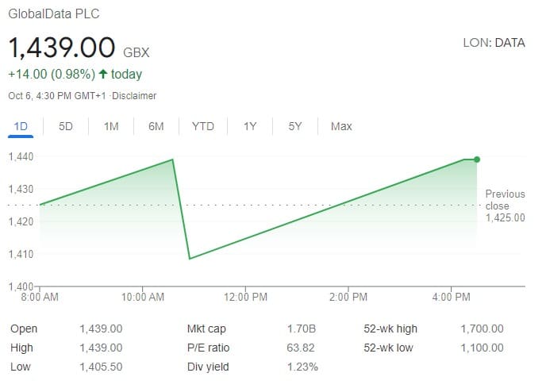
Task: Click the 52-wk high value 1,700.00
Action: pyautogui.click(x=482, y=329)
